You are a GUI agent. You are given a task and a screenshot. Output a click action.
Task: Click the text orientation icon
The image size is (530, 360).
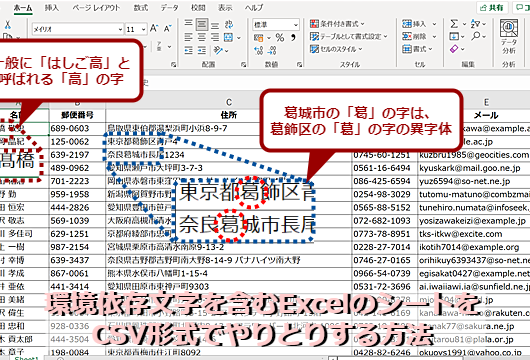tap(218, 50)
